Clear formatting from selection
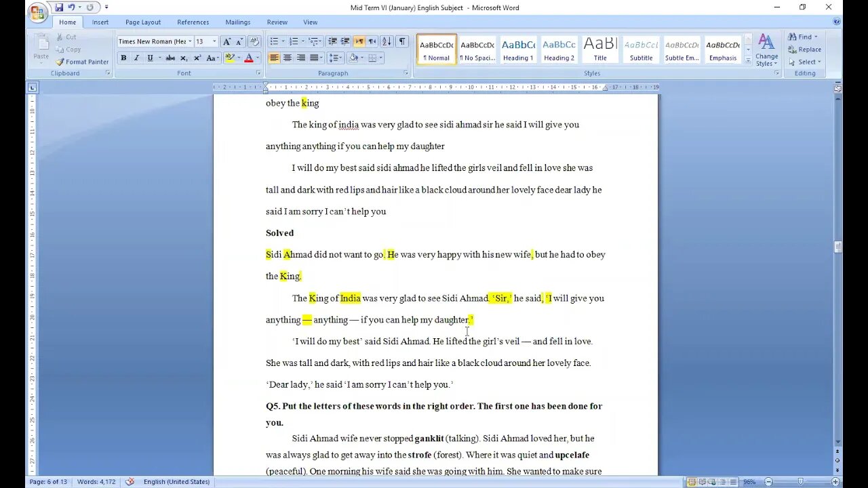The height and width of the screenshot is (488, 868). (x=254, y=41)
